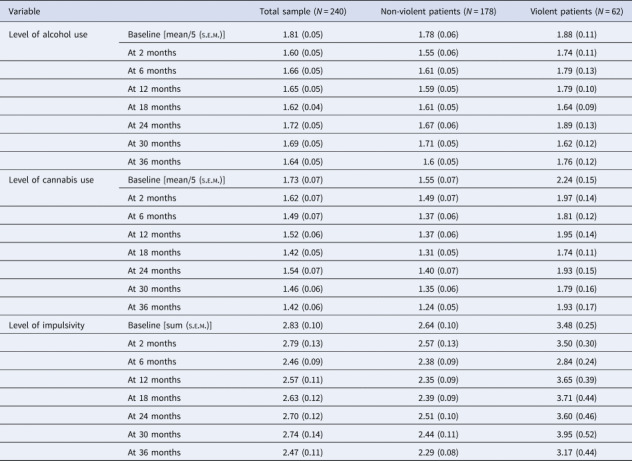
Task: Click cannabis Baseline [mean/5 (s.e.m.)] row label
Action: (177, 180)
